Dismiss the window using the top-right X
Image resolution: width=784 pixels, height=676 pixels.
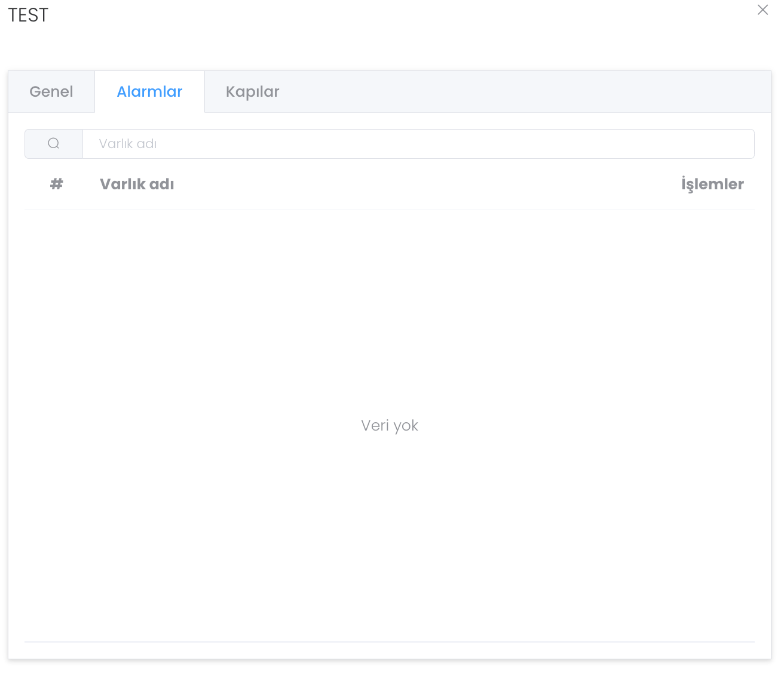[x=762, y=10]
